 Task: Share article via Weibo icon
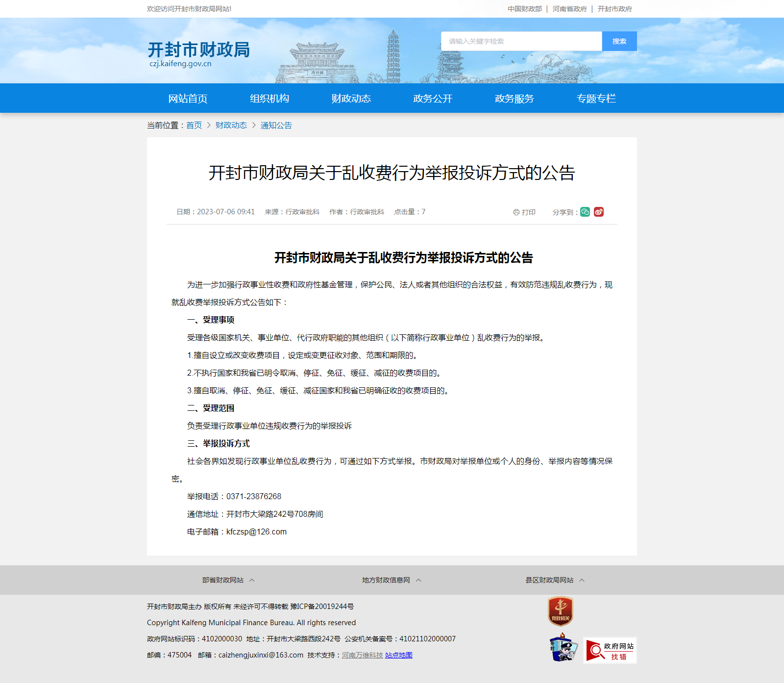point(598,212)
